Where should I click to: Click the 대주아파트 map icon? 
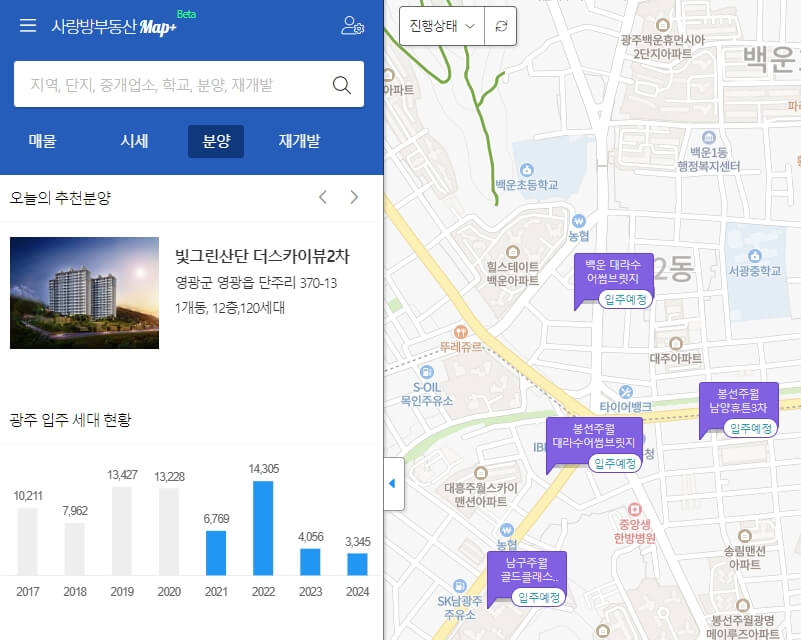(x=676, y=343)
